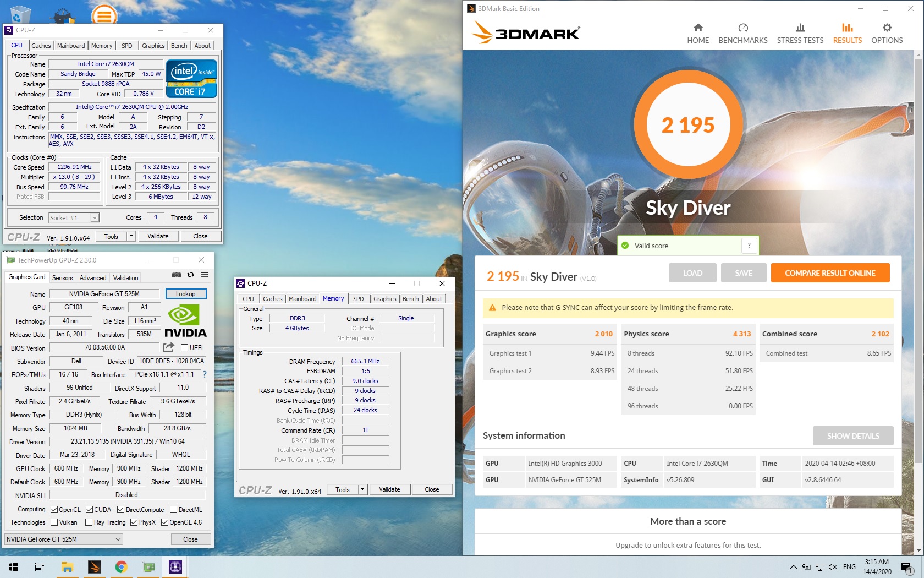Click Bus Interface question mark in GPU-Z
The image size is (924, 578).
click(205, 374)
